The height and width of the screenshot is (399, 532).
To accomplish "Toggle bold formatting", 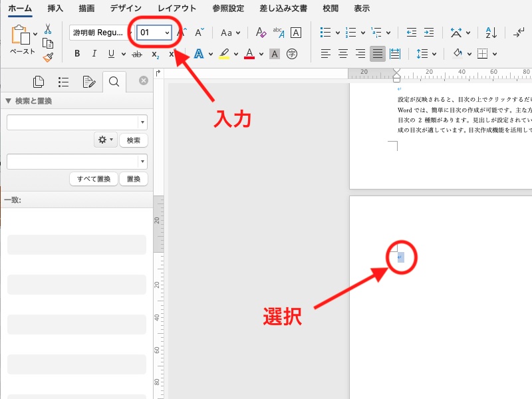I will [77, 54].
